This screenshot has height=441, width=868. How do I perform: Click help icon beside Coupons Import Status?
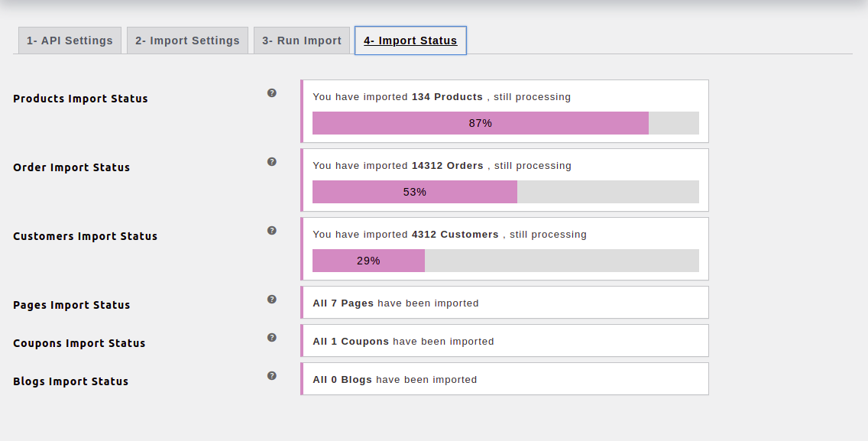click(x=272, y=338)
